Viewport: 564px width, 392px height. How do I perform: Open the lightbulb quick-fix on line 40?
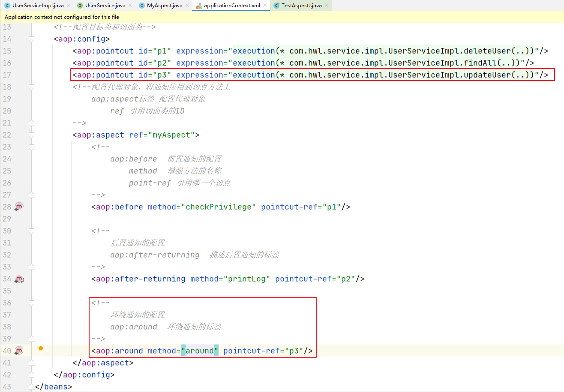tap(41, 349)
